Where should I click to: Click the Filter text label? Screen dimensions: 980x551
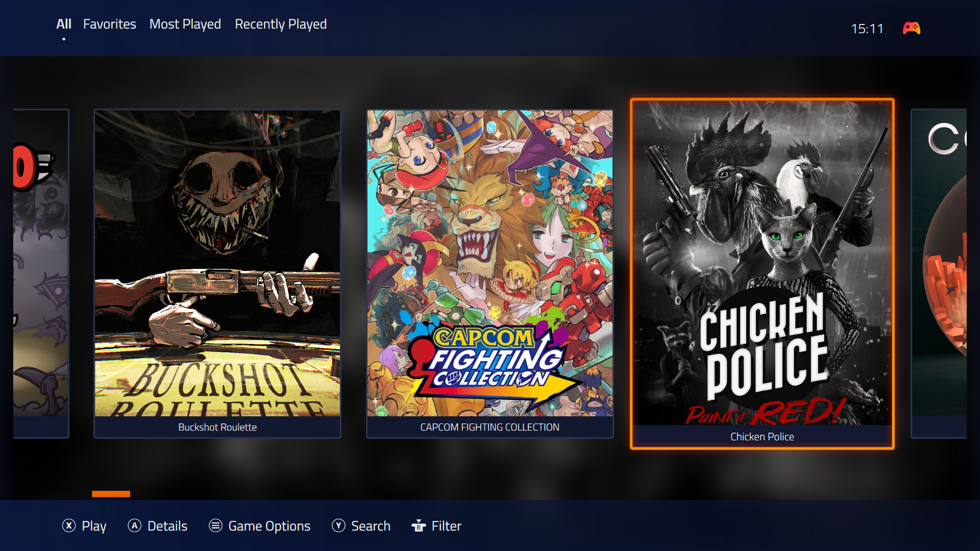pyautogui.click(x=446, y=525)
